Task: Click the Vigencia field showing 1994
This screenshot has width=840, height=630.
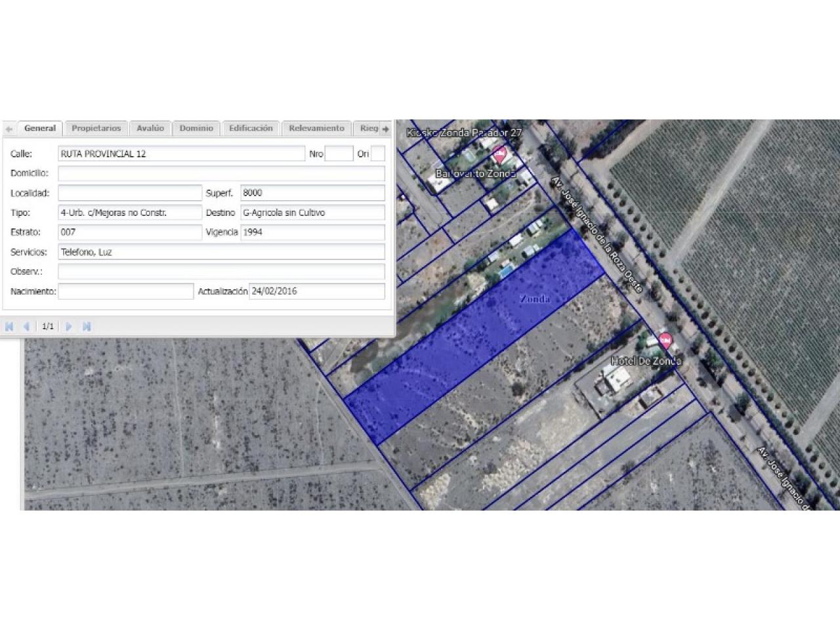Action: [313, 232]
